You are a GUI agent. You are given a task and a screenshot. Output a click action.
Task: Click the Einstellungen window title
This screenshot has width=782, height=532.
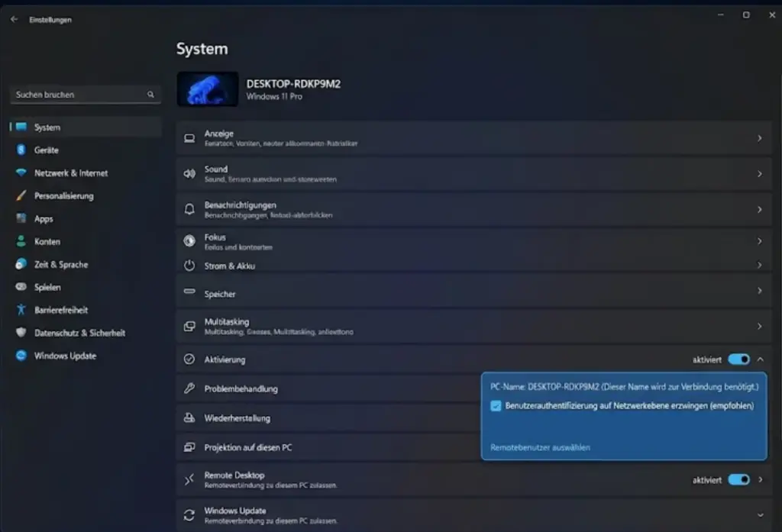[50, 20]
